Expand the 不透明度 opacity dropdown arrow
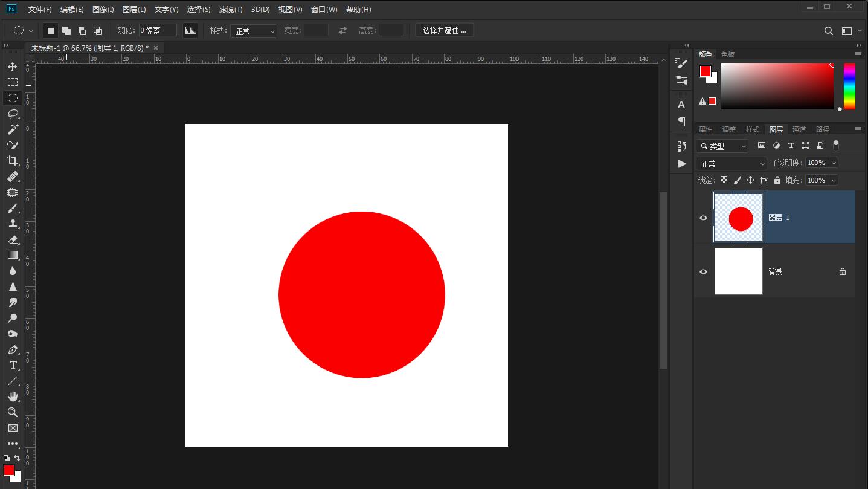 (x=834, y=163)
